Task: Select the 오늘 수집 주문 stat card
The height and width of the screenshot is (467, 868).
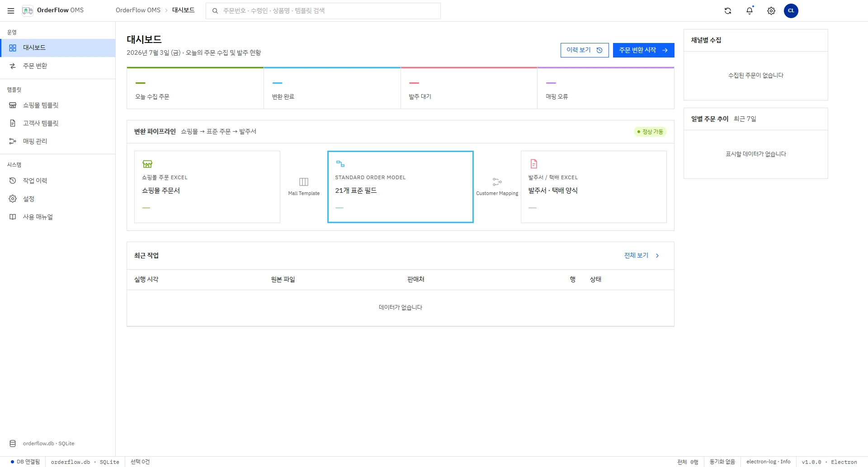Action: (x=195, y=88)
